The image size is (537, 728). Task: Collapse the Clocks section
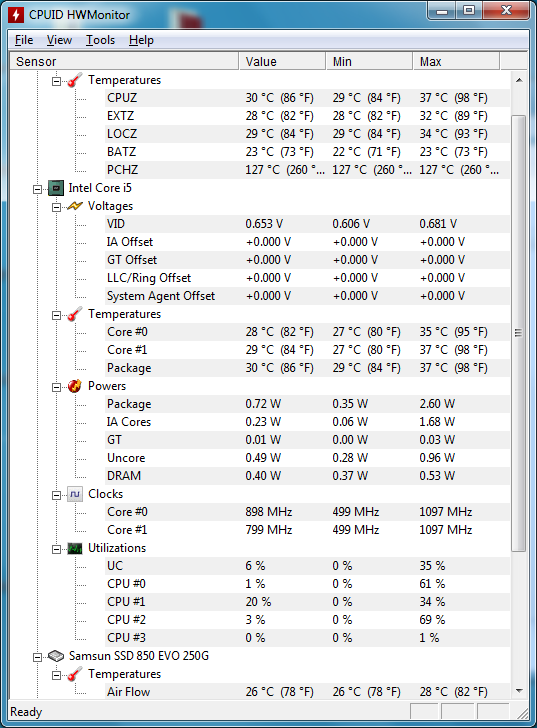coord(56,495)
